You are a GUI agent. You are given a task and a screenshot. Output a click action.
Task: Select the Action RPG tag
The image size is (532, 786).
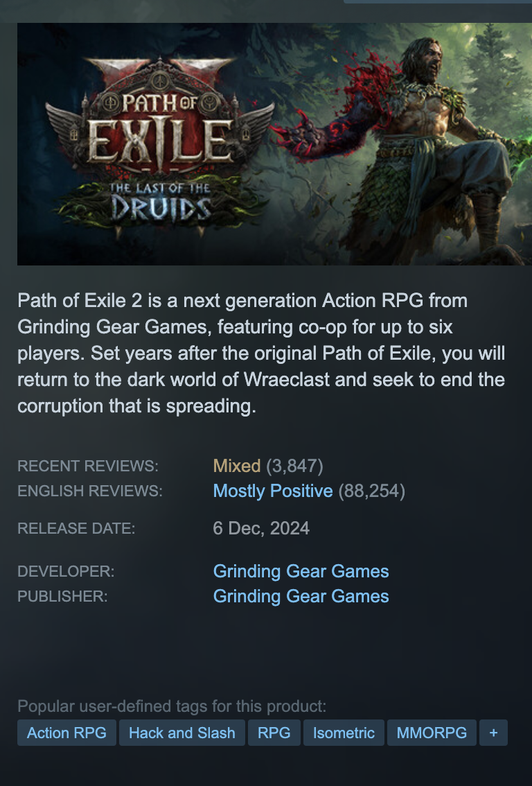(66, 733)
